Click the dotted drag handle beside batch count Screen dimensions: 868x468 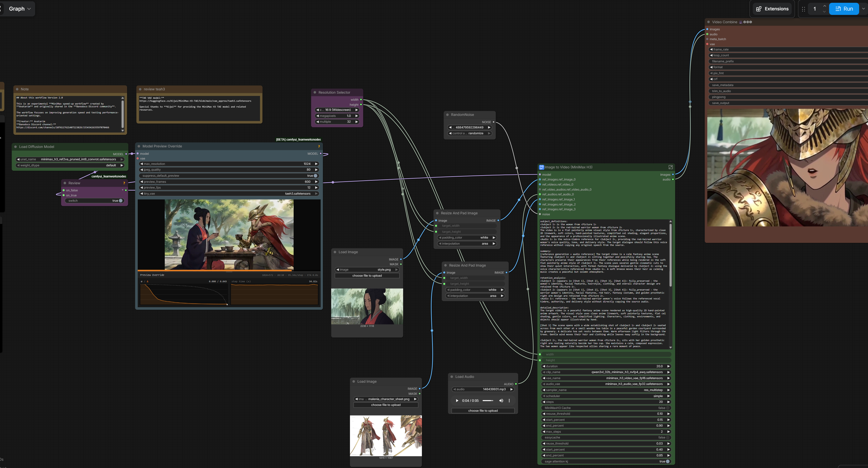(803, 9)
